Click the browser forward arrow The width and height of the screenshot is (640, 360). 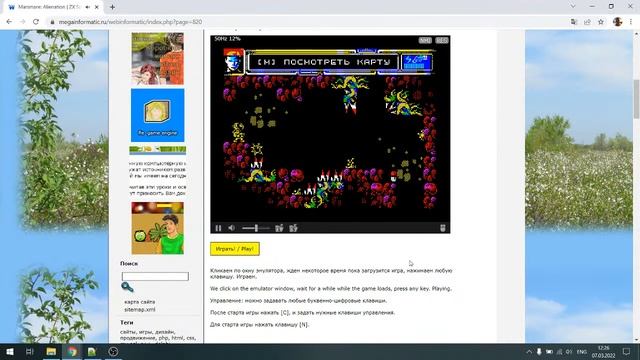[23, 22]
